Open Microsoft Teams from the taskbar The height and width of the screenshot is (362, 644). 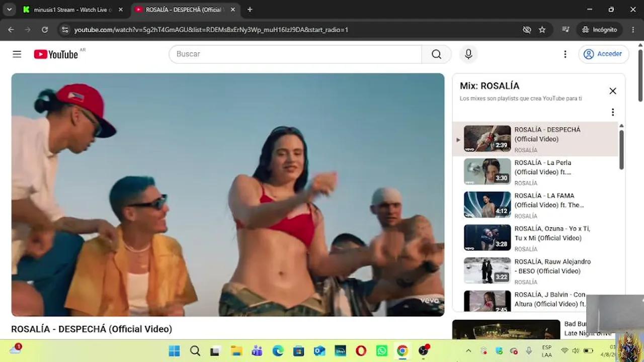pos(257,351)
